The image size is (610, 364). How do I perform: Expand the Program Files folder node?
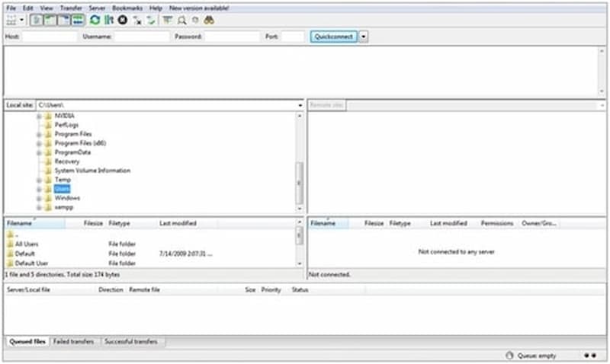(39, 135)
